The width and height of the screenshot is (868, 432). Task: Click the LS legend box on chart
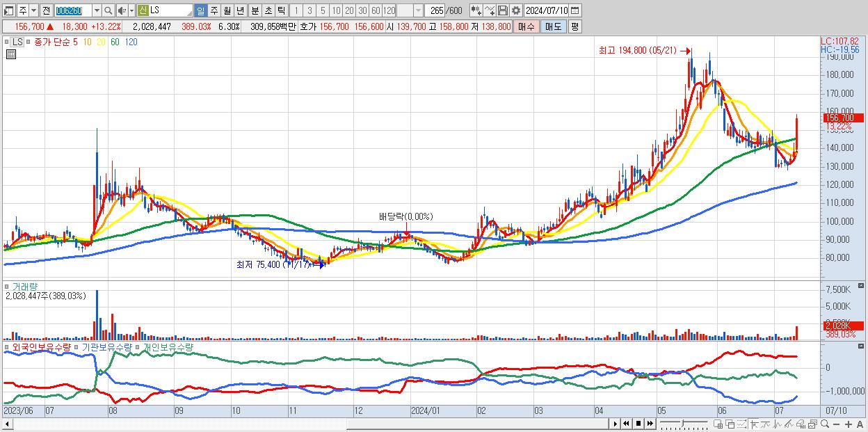[17, 42]
